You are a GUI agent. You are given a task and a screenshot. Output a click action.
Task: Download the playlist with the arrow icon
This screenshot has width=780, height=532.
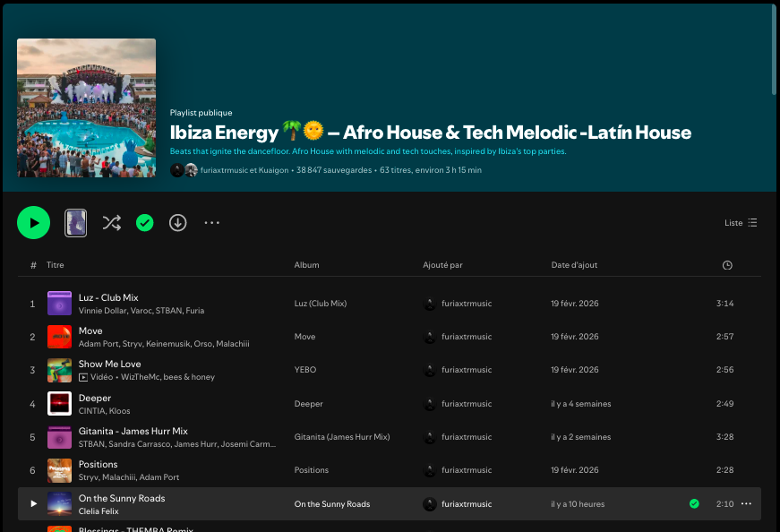177,222
